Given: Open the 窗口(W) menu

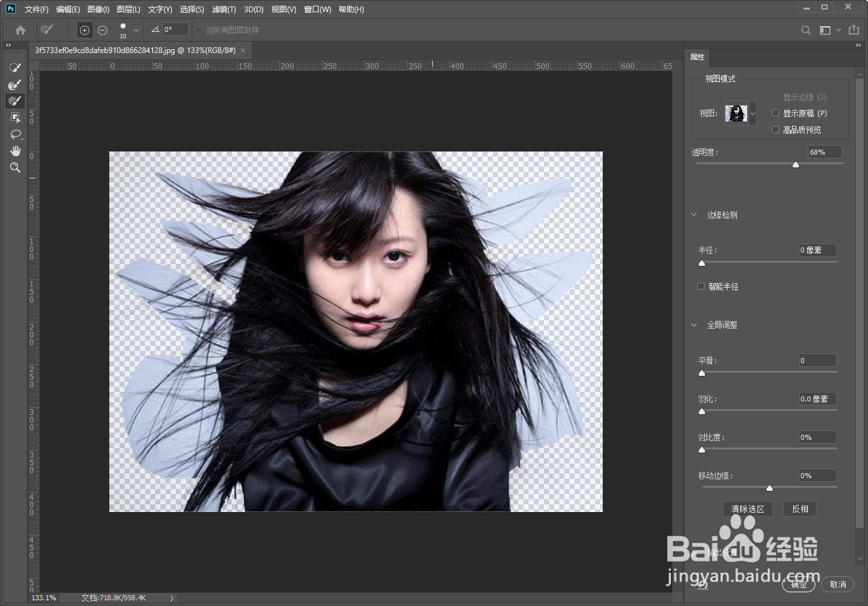Looking at the screenshot, I should (x=318, y=9).
